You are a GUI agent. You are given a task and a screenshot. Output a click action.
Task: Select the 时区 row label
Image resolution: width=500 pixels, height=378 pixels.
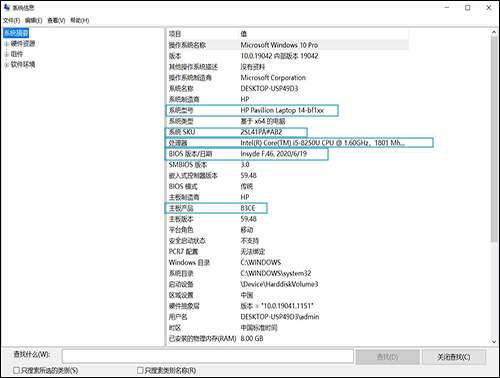coord(175,328)
